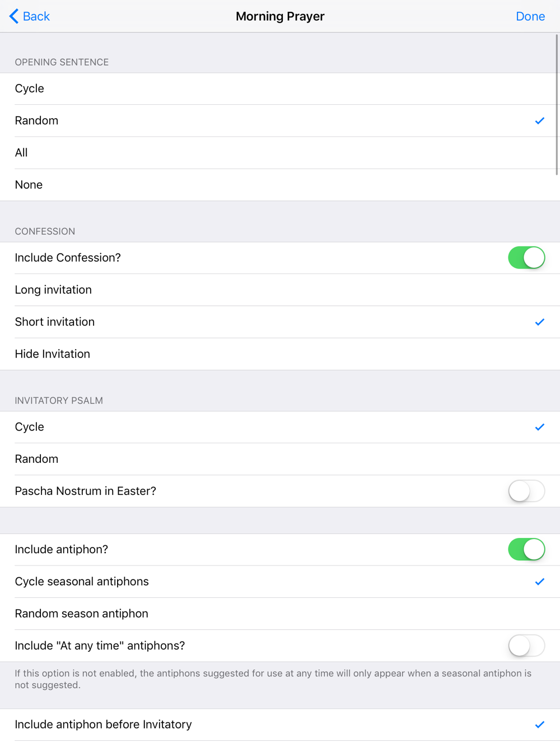Enable "At any time" antiphons switch
Viewport: 560px width, 747px height.
(526, 646)
